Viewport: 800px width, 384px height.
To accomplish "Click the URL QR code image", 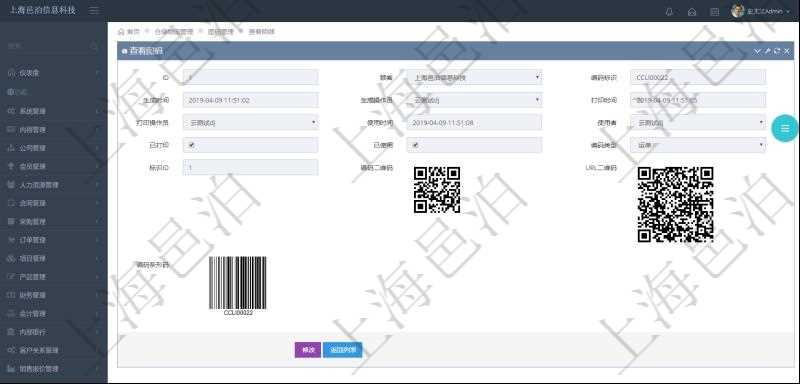I will 676,204.
